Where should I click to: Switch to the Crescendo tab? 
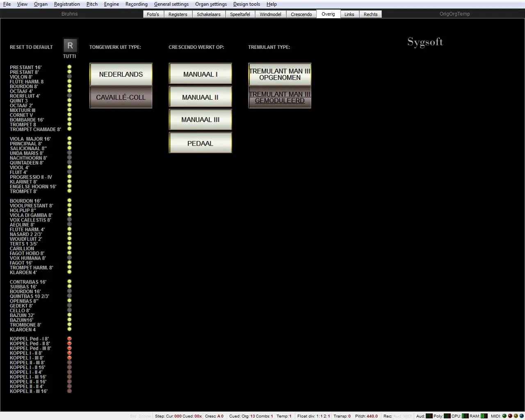[301, 14]
